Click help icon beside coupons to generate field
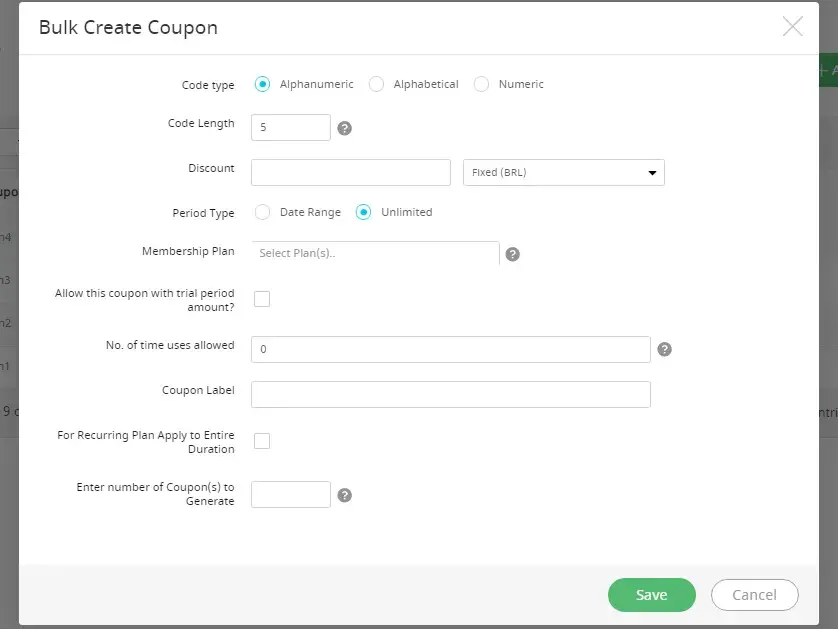This screenshot has height=630, width=838. pyautogui.click(x=345, y=495)
